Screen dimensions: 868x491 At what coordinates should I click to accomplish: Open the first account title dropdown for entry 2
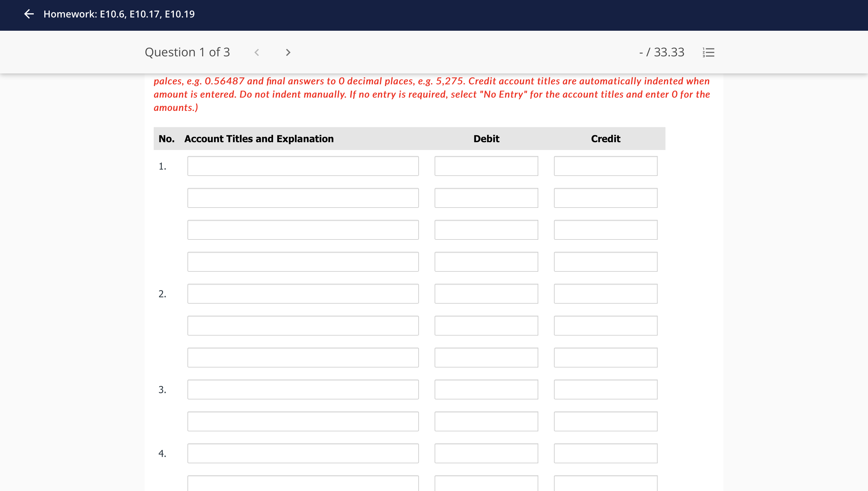(303, 294)
